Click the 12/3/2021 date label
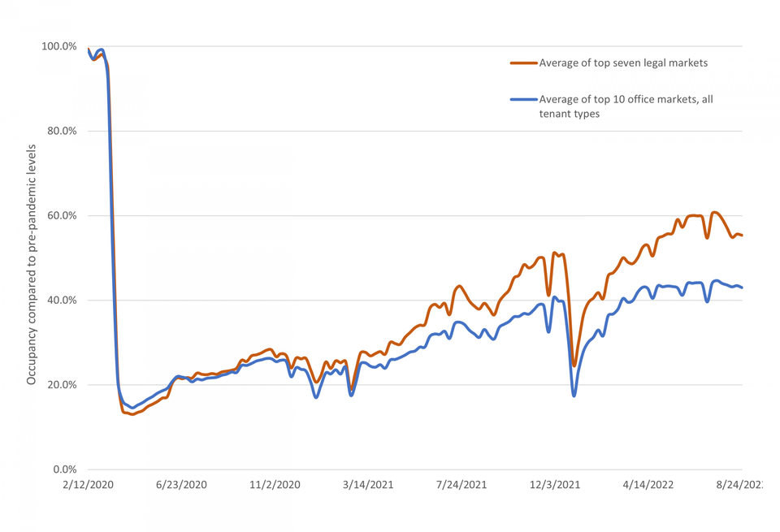Viewport: 780px width, 532px height. [555, 485]
